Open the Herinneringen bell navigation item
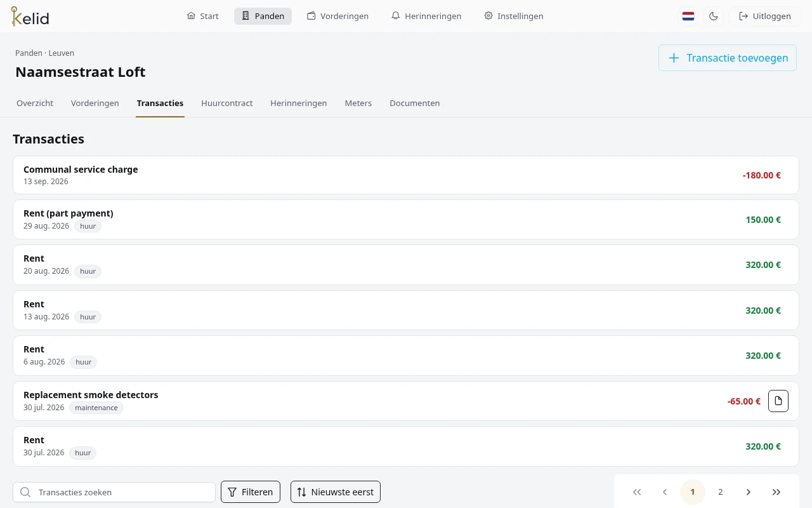 click(426, 16)
